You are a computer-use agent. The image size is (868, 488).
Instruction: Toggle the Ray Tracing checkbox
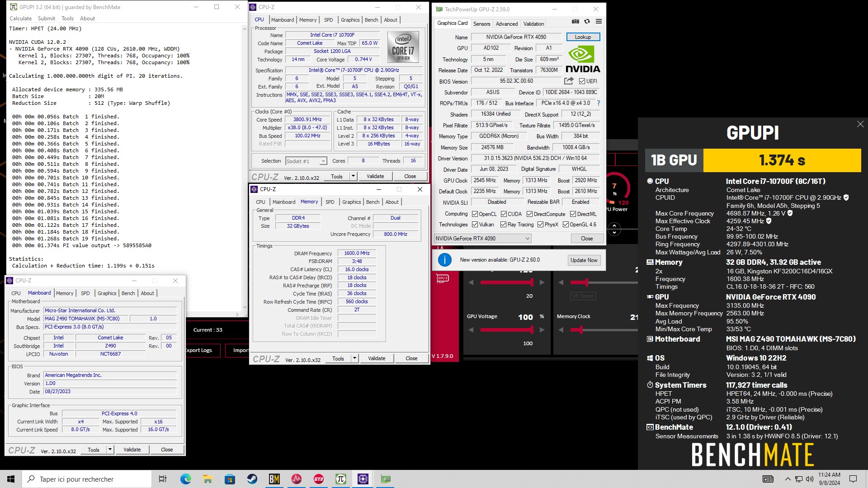[x=504, y=225]
